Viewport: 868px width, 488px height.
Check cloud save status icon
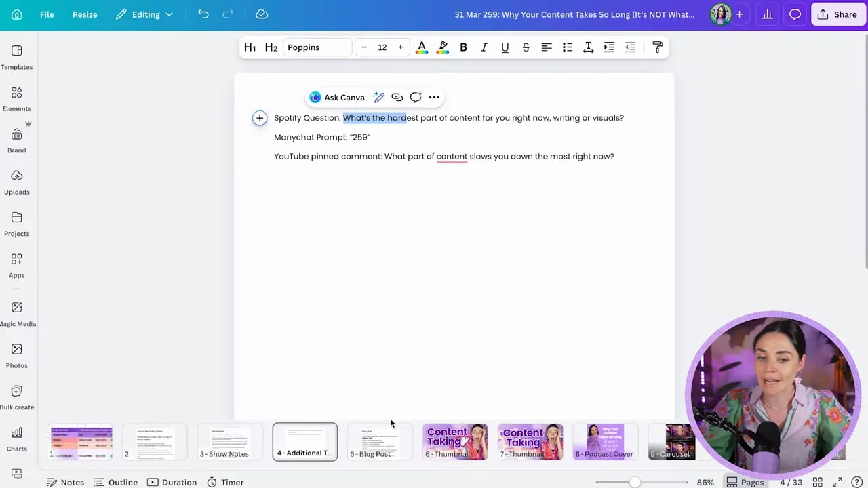(x=262, y=14)
